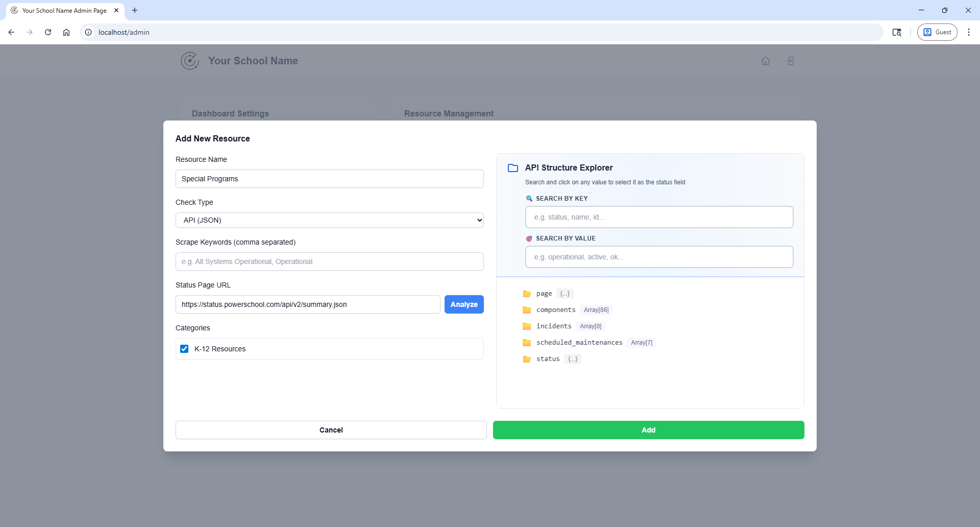Expand the components Array[86] node

coord(555,310)
